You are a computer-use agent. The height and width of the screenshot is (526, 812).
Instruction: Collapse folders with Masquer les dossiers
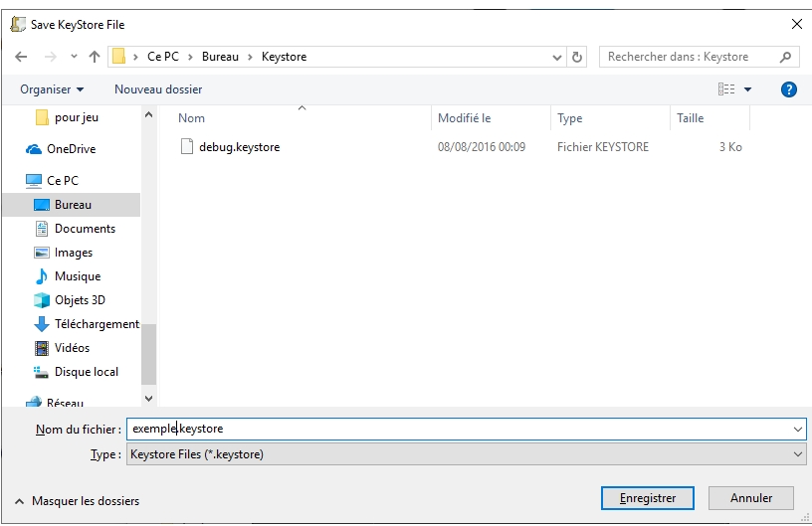(77, 501)
